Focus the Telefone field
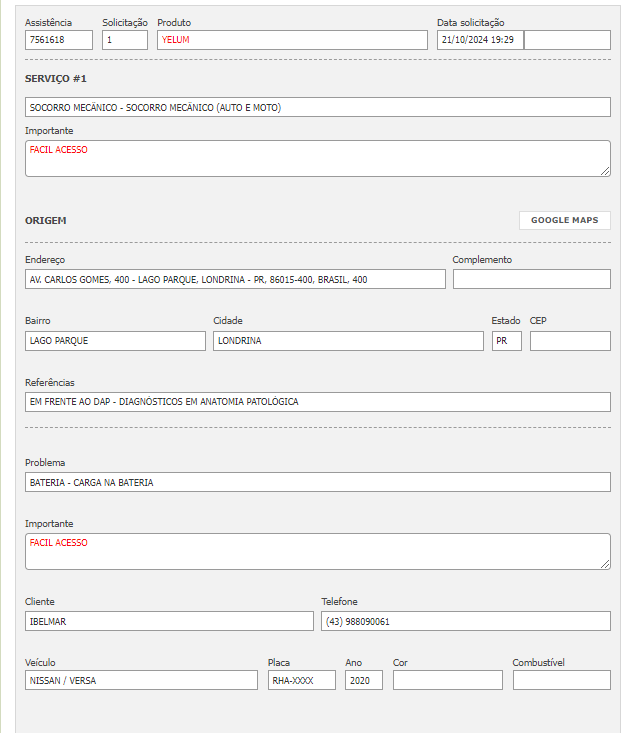 tap(465, 621)
